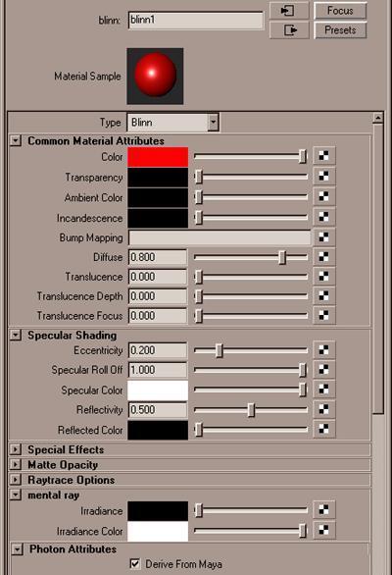Open map checker icon for Translucence Focus
Screen dimensions: 392x575
(x=323, y=315)
